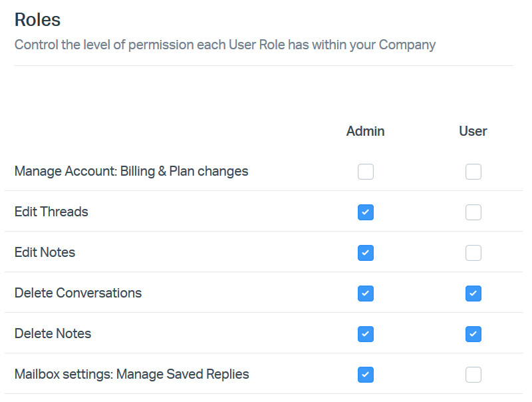Click the Delete Notes row label

click(x=53, y=333)
